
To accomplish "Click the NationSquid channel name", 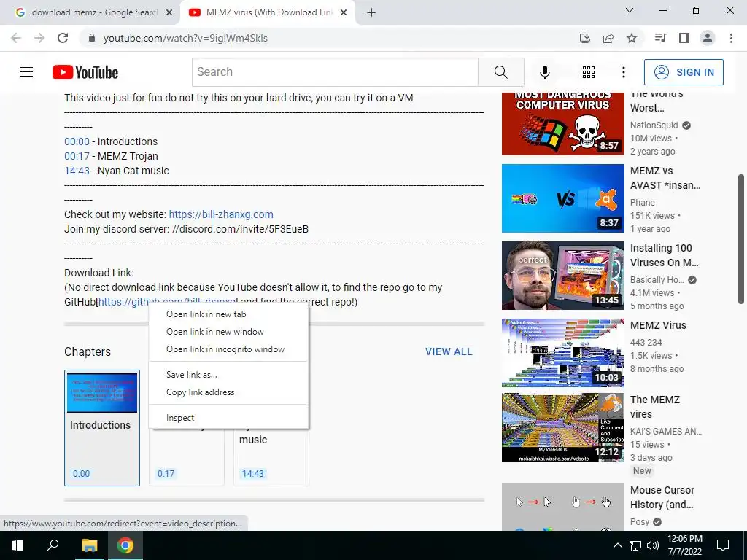I will coord(654,125).
